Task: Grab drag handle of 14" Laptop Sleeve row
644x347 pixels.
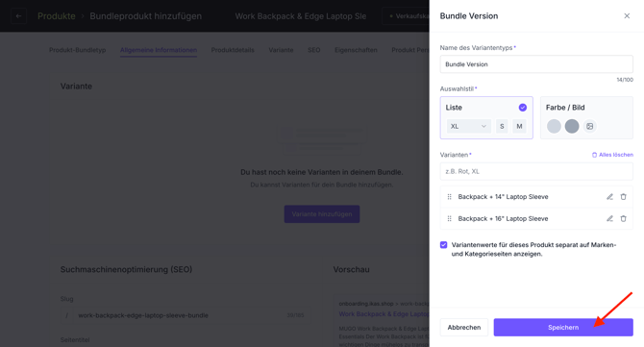Action: click(x=449, y=197)
